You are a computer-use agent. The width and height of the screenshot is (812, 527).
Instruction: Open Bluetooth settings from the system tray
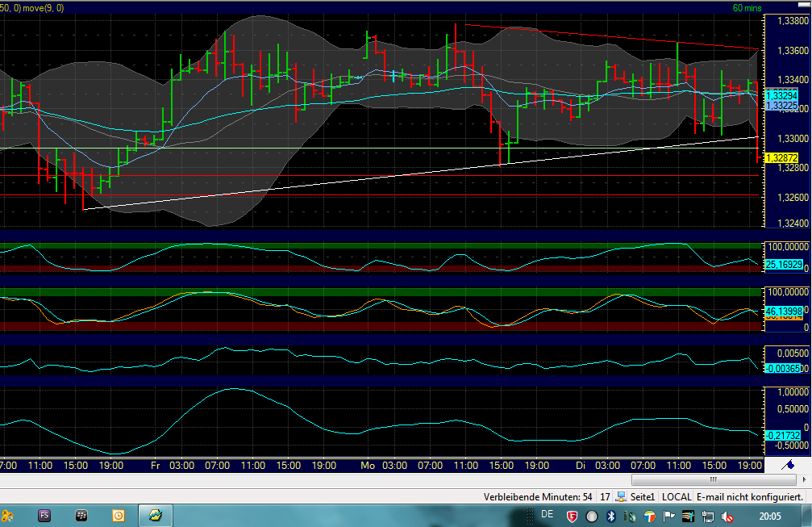pos(611,516)
